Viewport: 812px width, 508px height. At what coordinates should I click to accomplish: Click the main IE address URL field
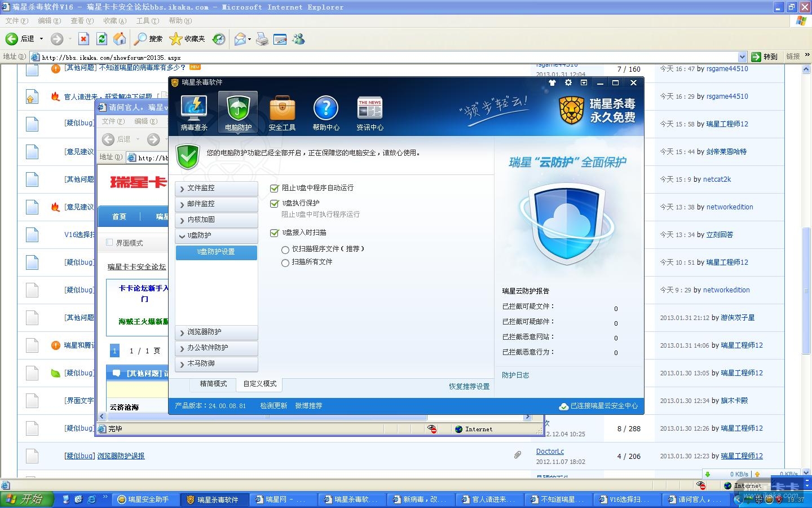389,57
